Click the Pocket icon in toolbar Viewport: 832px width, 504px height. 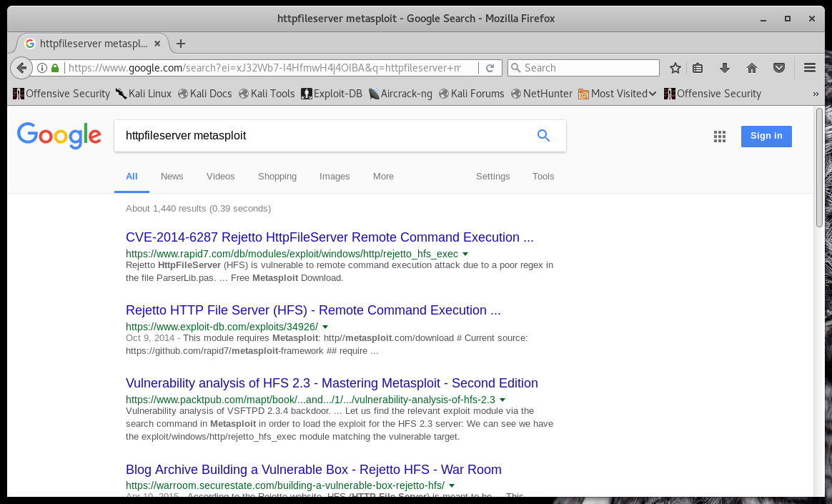779,68
